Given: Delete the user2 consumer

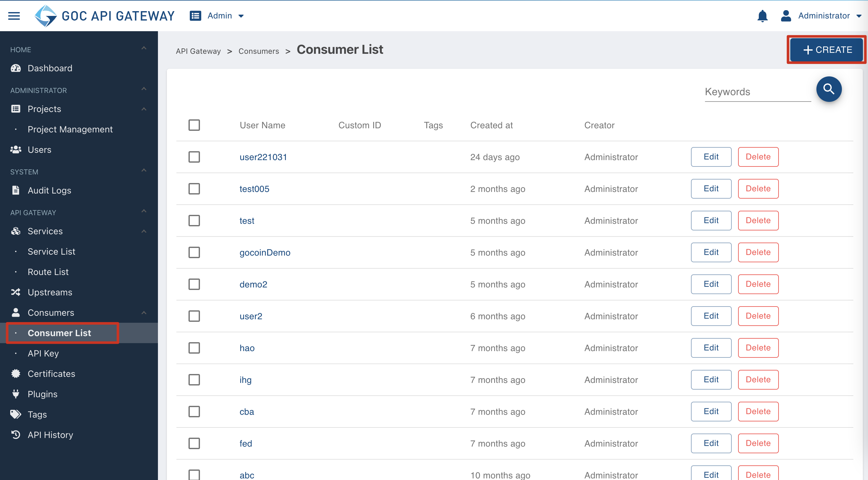Looking at the screenshot, I should tap(758, 316).
